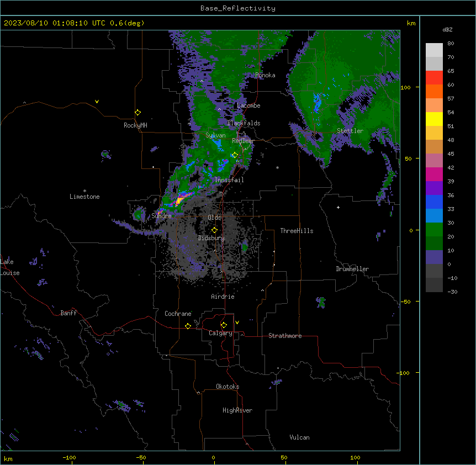This screenshot has height=465, width=476.
Task: Click the Strathmore label
Action: (x=285, y=336)
